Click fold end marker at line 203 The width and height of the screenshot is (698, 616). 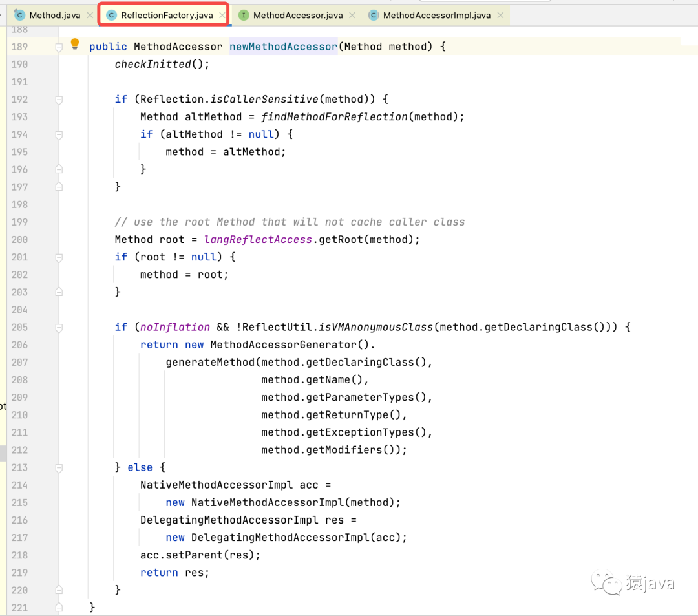click(x=59, y=292)
